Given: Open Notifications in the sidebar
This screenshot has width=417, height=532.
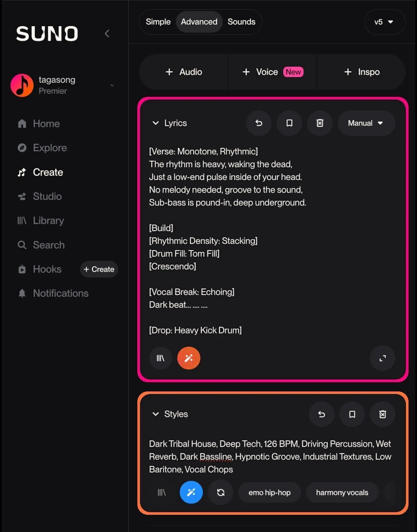Looking at the screenshot, I should [x=53, y=293].
